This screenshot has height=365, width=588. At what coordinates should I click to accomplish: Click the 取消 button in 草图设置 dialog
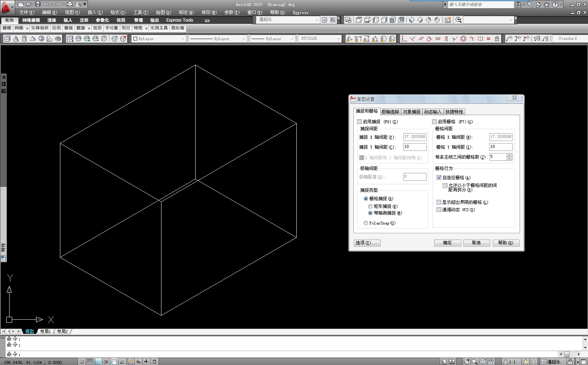pos(476,243)
